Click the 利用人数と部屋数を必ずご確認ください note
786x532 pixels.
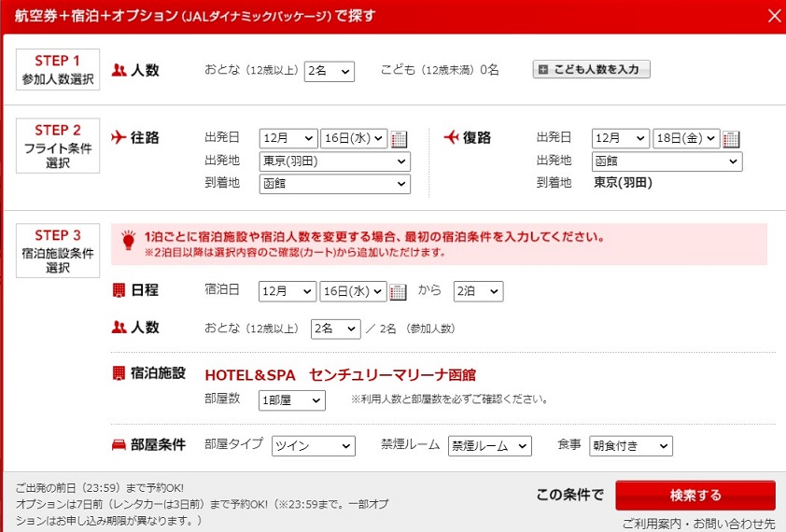pos(449,399)
